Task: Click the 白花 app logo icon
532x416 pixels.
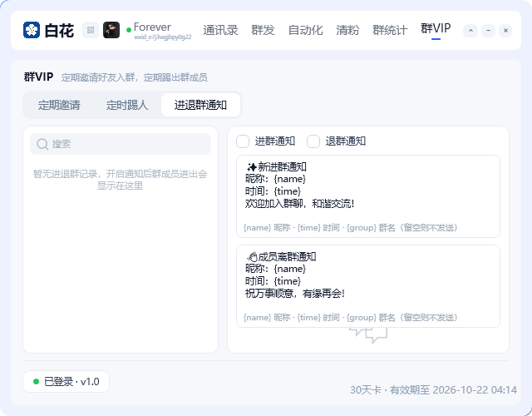Action: [32, 30]
